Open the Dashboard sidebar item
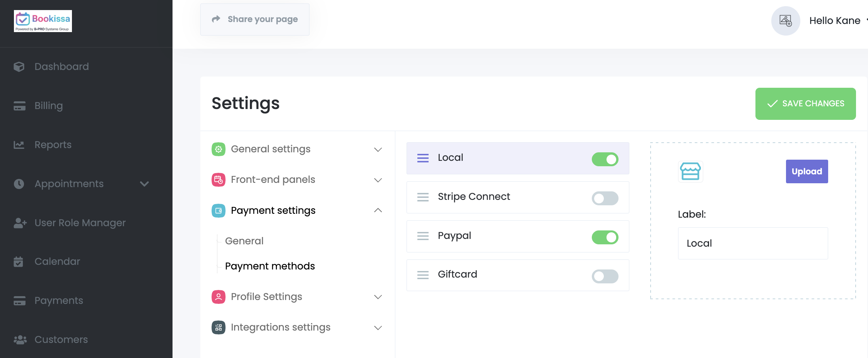 [x=62, y=66]
